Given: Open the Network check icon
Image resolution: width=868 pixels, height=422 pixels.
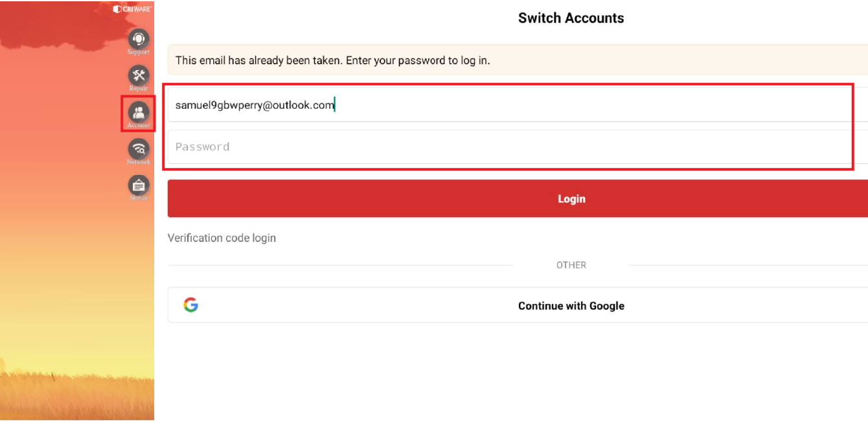Looking at the screenshot, I should (x=138, y=148).
